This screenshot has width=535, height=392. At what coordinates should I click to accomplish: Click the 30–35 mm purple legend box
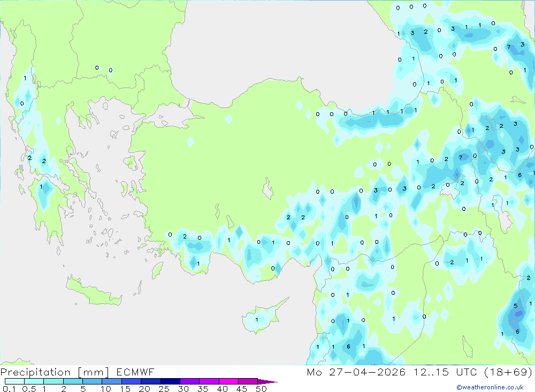pos(190,381)
